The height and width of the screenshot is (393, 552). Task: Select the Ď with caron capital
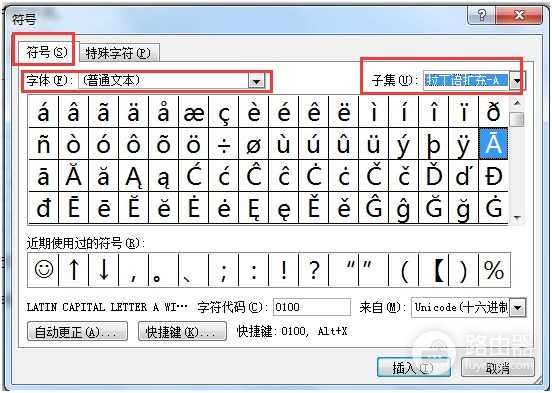(434, 176)
